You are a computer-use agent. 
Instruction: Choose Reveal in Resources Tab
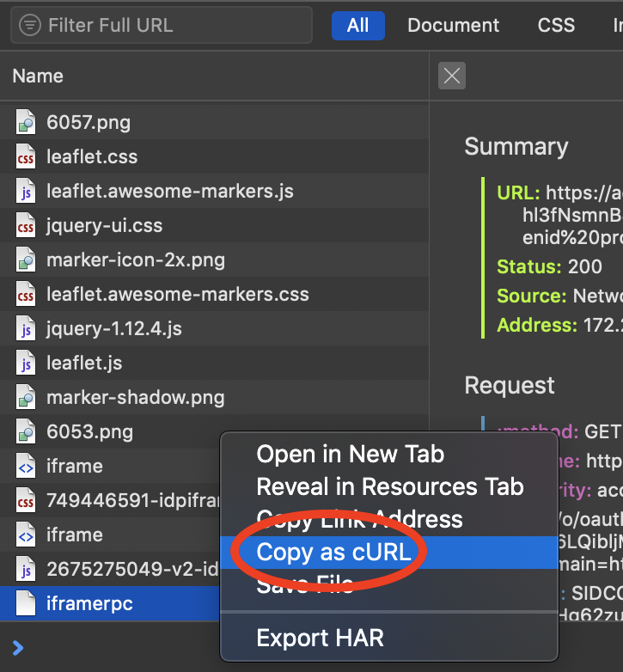(389, 486)
